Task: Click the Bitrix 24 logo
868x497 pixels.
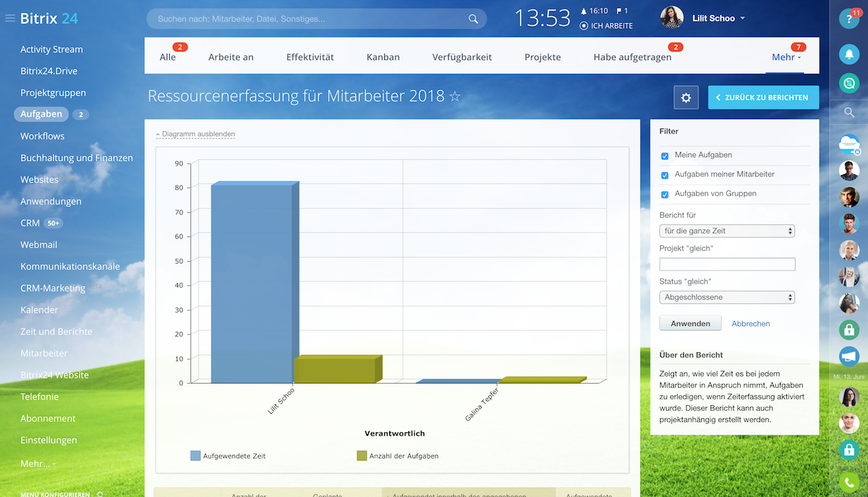Action: coord(49,18)
